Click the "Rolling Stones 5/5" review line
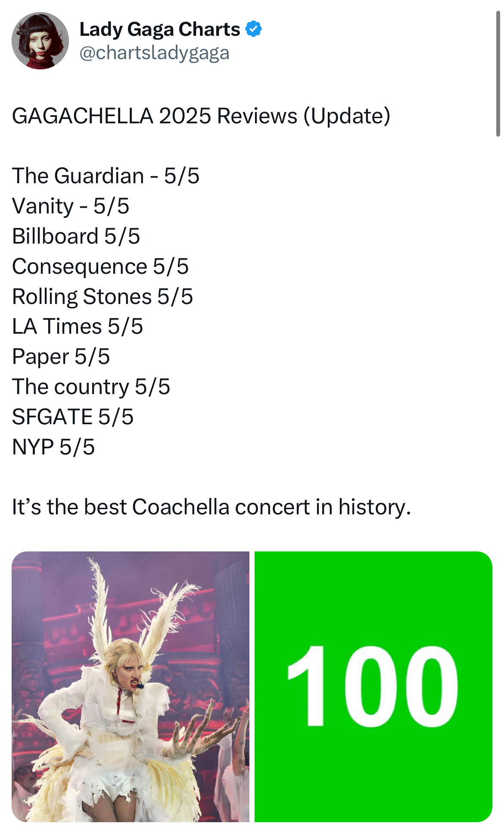Screen dimensions: 504x839 pos(102,297)
